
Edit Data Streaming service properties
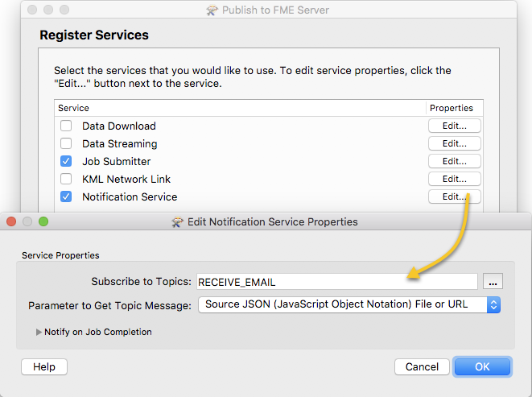pos(454,143)
